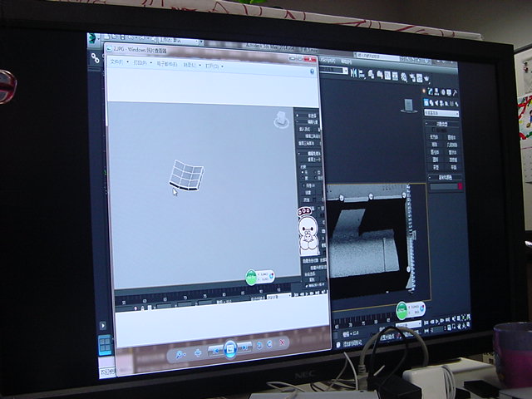Select the Systems category icon in Create panel
532x399 pixels.
[x=456, y=104]
